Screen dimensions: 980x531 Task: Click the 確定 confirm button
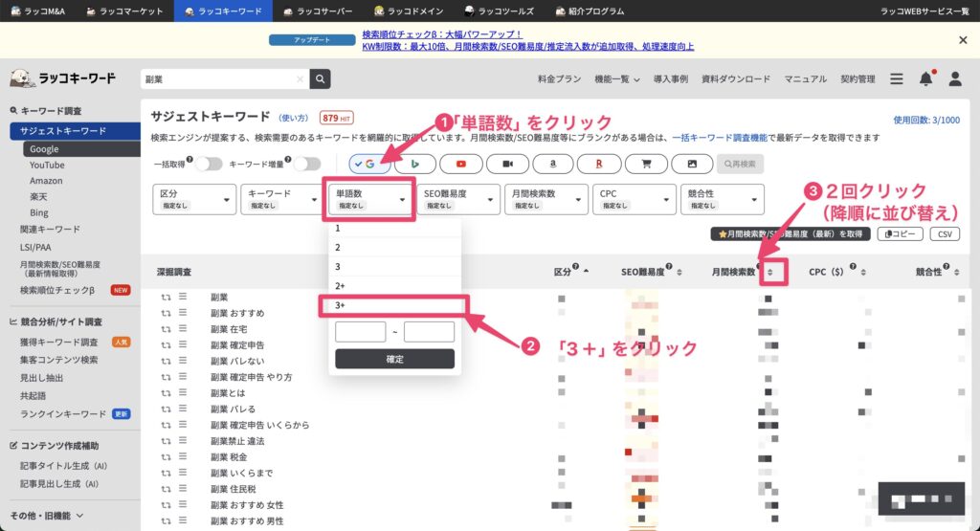(x=394, y=359)
